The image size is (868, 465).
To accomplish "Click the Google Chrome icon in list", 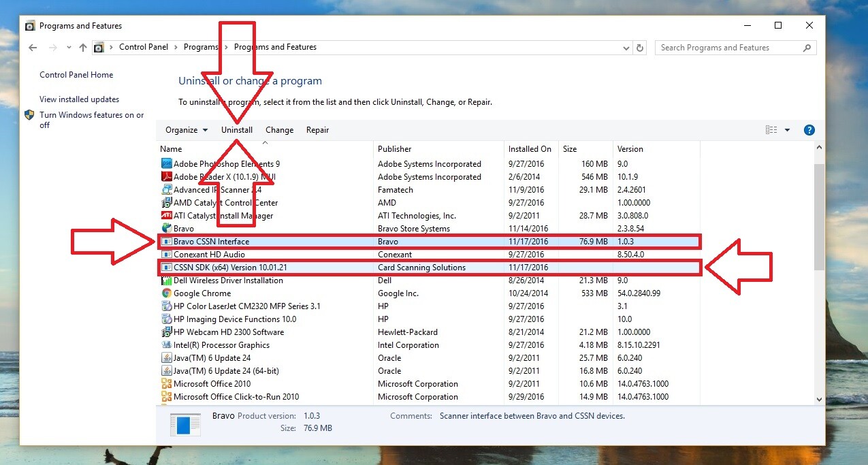I will coord(166,293).
